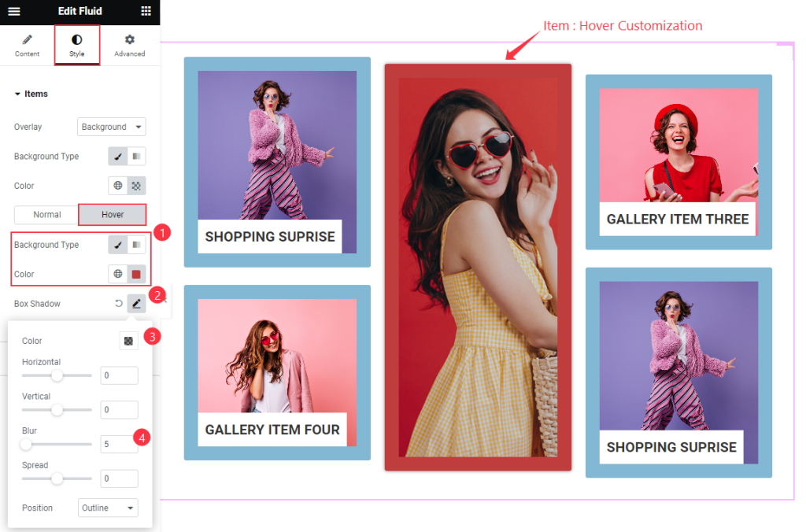This screenshot has width=806, height=532.
Task: Open the Box Shadow color swatch
Action: coord(128,341)
